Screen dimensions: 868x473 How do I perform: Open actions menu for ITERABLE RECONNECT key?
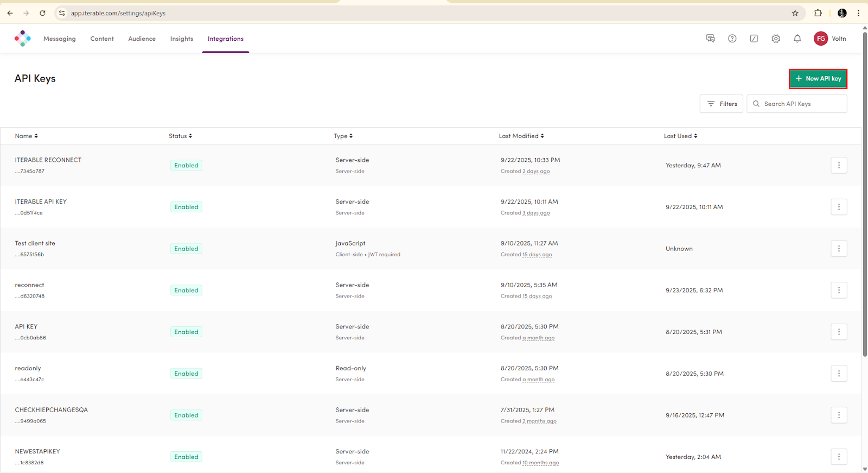(838, 165)
